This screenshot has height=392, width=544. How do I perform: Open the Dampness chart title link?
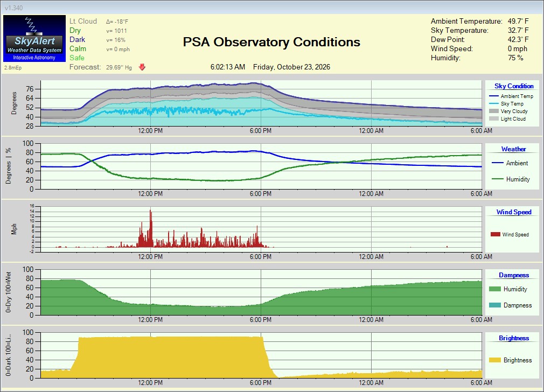[514, 275]
